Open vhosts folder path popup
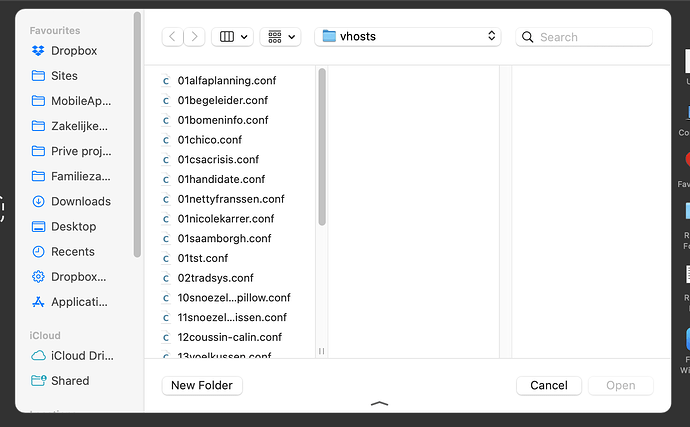 pyautogui.click(x=407, y=37)
